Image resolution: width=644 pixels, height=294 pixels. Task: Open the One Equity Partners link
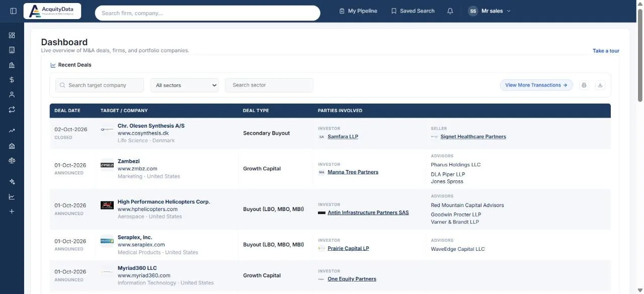[x=352, y=279]
